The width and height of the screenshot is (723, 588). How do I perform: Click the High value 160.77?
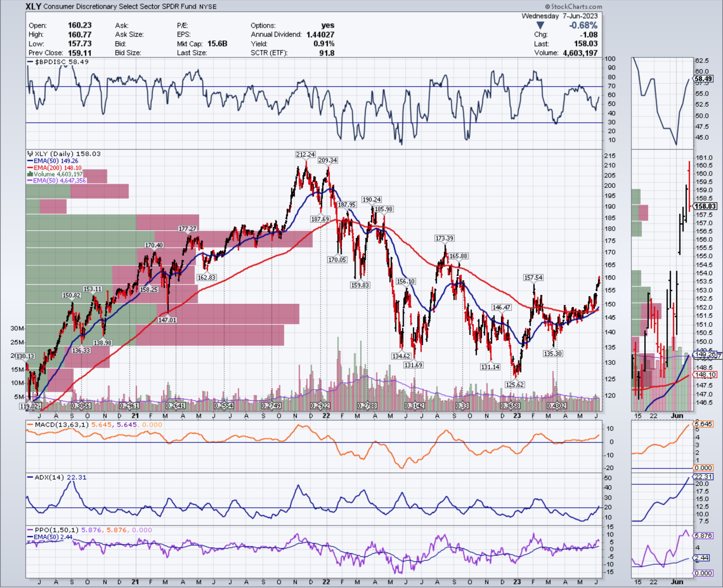click(80, 35)
